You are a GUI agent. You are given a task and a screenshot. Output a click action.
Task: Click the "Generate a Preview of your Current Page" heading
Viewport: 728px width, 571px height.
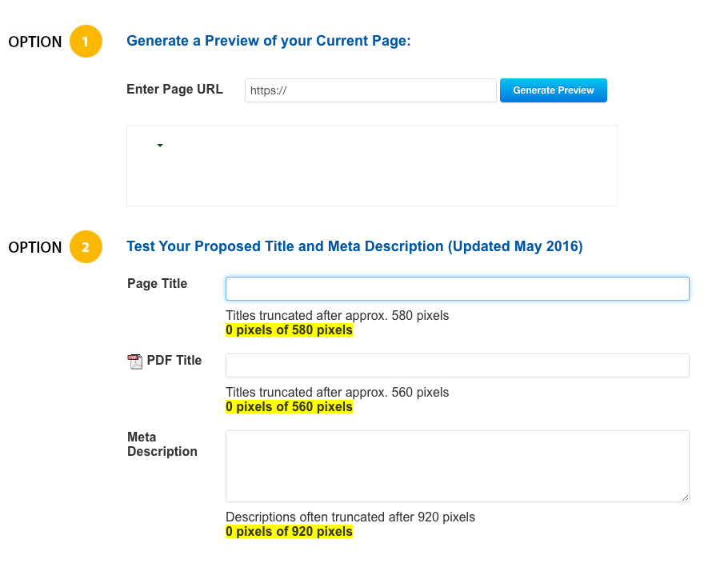(268, 41)
